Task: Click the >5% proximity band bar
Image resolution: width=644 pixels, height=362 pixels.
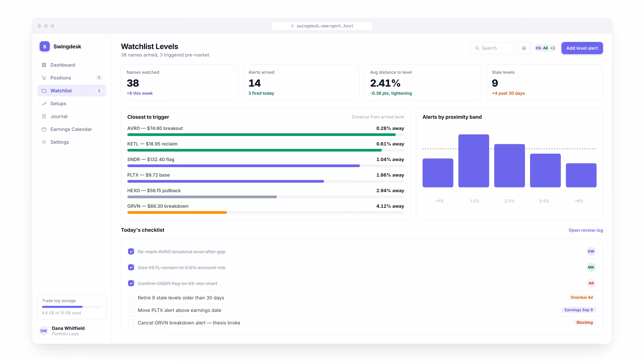Action: pyautogui.click(x=581, y=175)
